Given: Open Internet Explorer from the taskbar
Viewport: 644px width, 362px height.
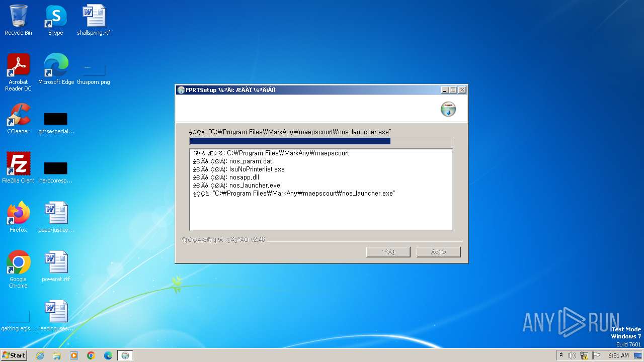Looking at the screenshot, I should [40, 355].
